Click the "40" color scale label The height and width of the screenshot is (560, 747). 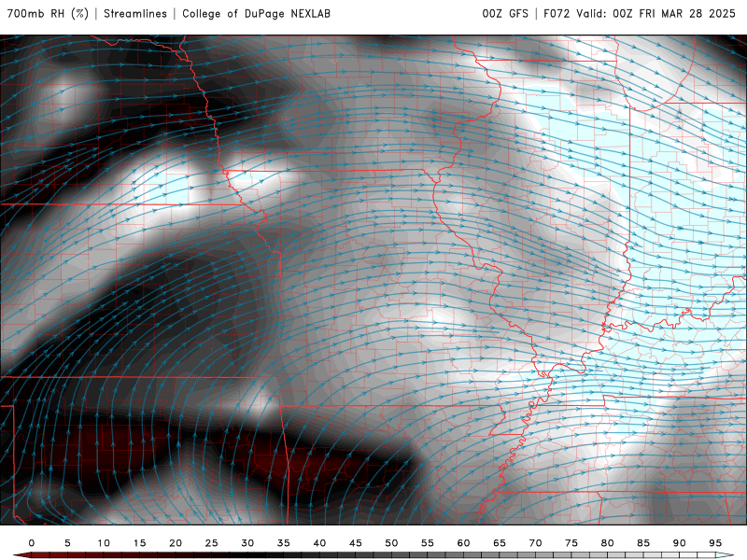[319, 543]
